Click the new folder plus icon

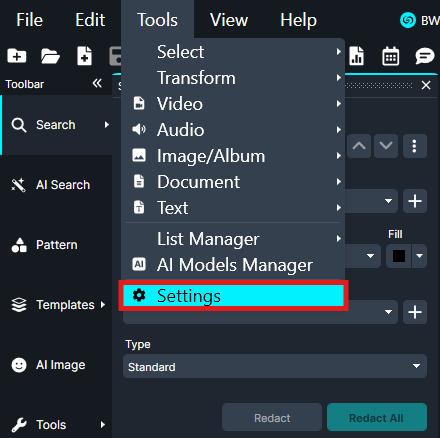[x=17, y=56]
